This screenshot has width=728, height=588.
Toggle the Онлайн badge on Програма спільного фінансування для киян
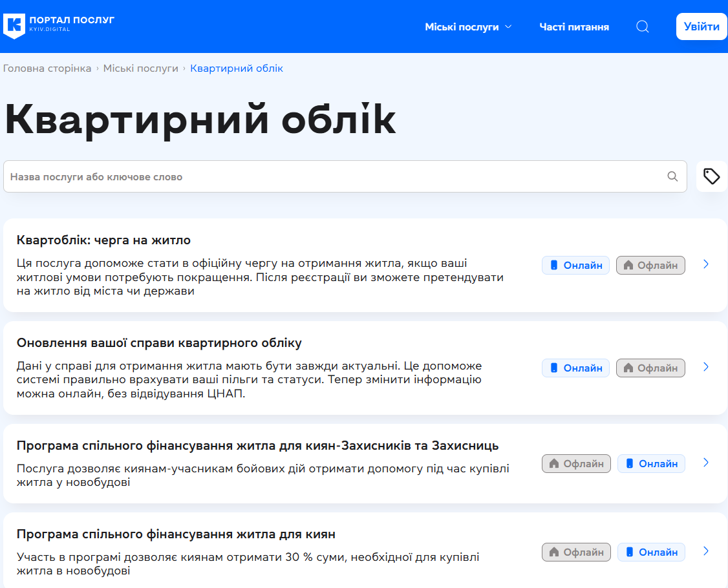(x=651, y=552)
